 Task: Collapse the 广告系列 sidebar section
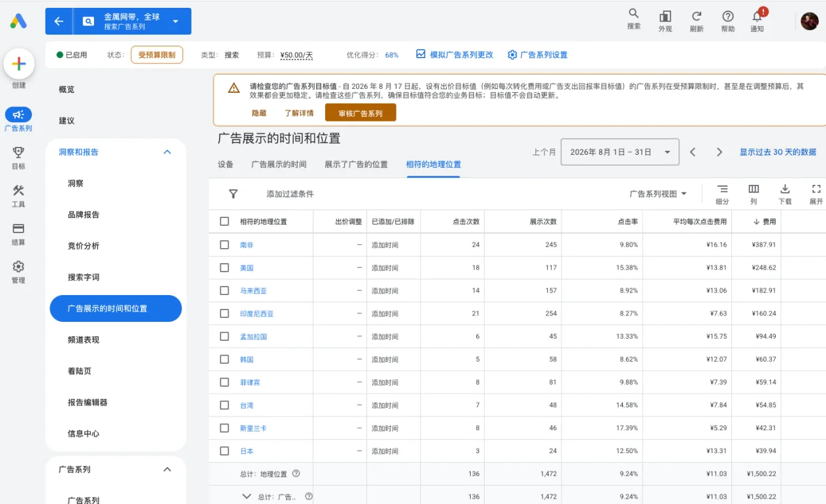pos(167,469)
